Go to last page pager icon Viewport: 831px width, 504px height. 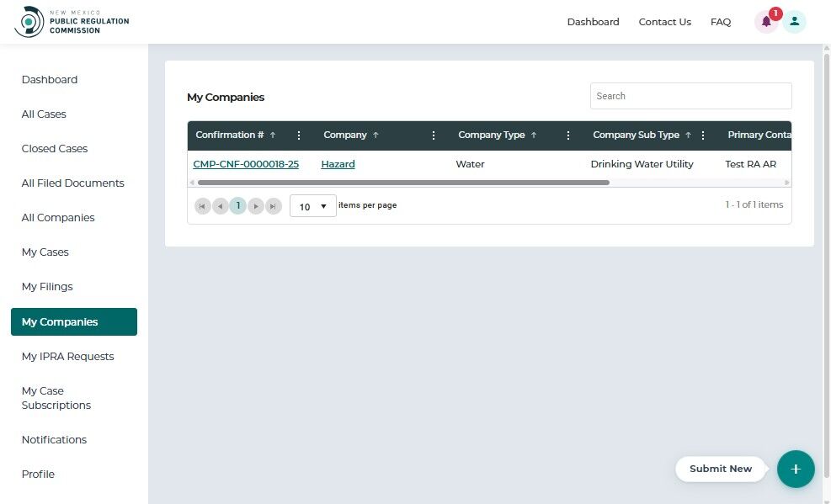(x=273, y=206)
